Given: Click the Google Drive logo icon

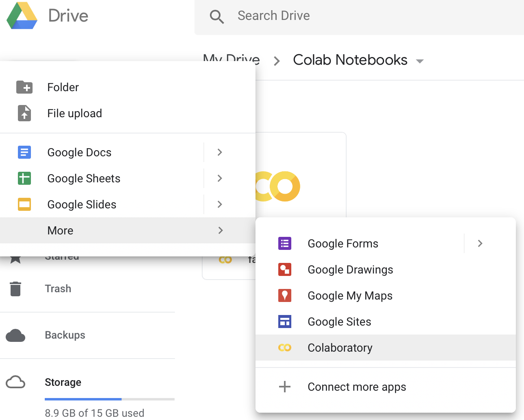Looking at the screenshot, I should click(22, 16).
